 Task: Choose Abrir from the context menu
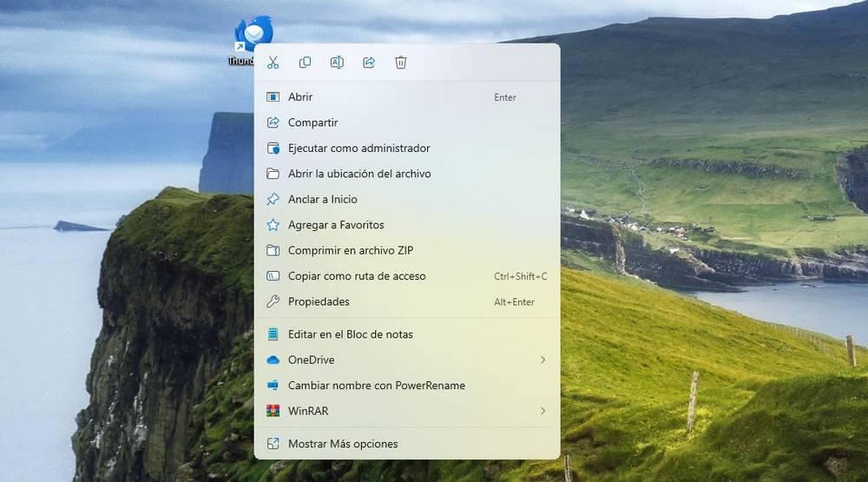[x=407, y=97]
